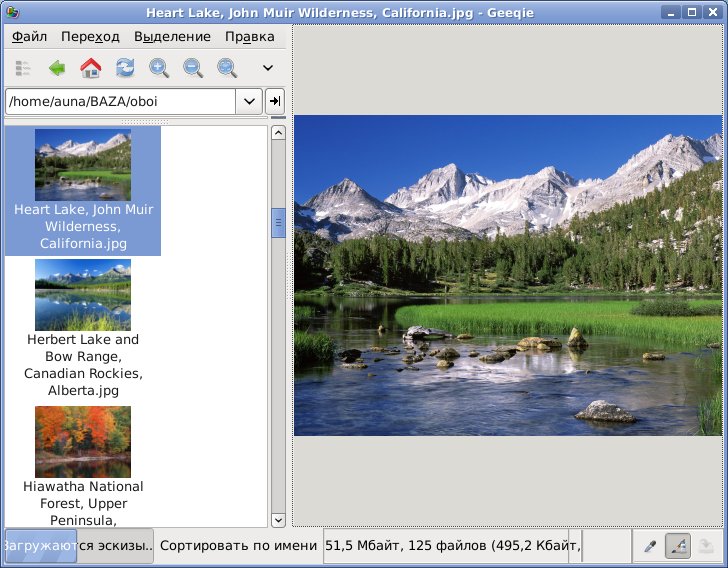Select the Hiawatha National Forest thumbnail
The width and height of the screenshot is (728, 568).
click(83, 442)
